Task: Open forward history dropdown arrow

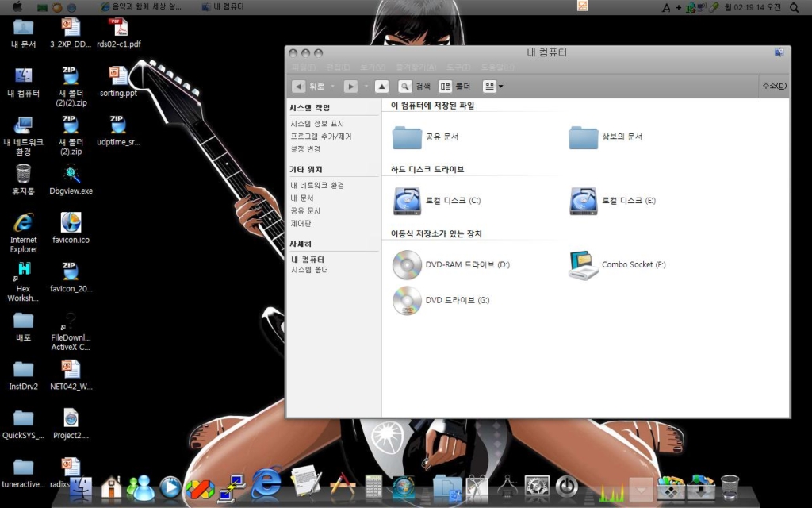Action: click(x=366, y=87)
